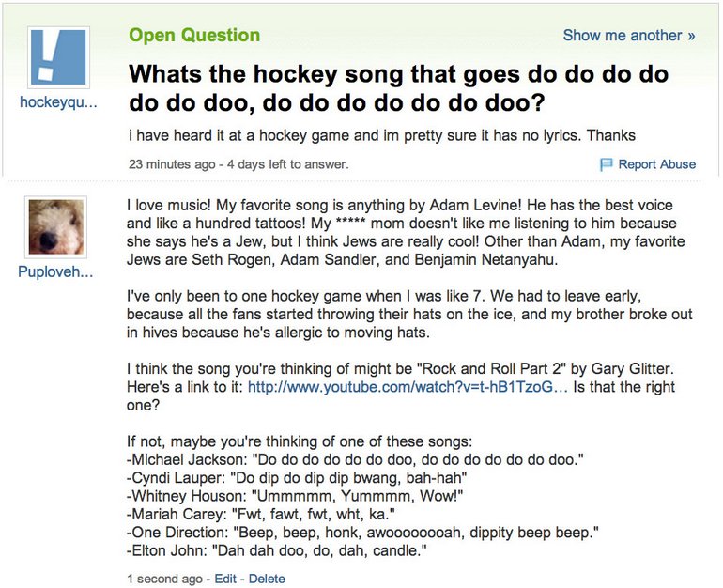This screenshot has height=588, width=723.
Task: Click the hockey song question title
Action: pyautogui.click(x=398, y=86)
